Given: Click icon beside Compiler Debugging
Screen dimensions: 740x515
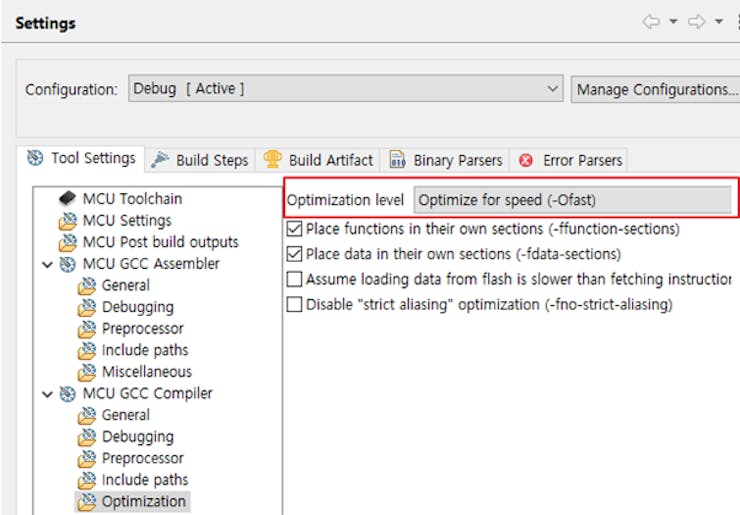Looking at the screenshot, I should click(87, 437).
